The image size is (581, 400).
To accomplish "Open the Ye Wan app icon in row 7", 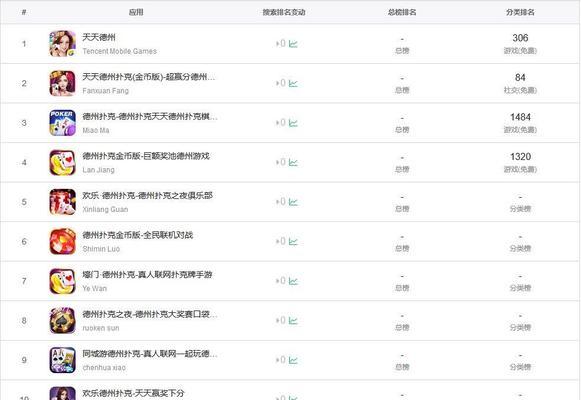I will (62, 281).
